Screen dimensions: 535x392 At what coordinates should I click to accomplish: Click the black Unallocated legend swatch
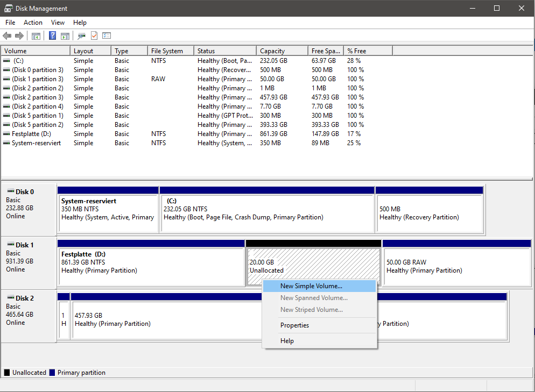7,373
